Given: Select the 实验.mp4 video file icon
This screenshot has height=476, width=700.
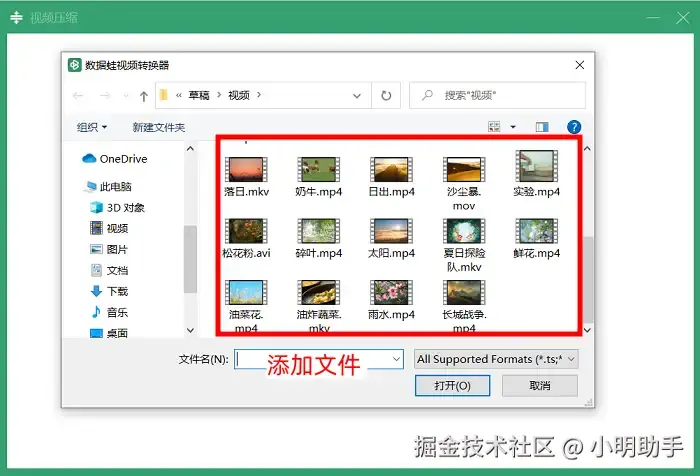Looking at the screenshot, I should [537, 166].
